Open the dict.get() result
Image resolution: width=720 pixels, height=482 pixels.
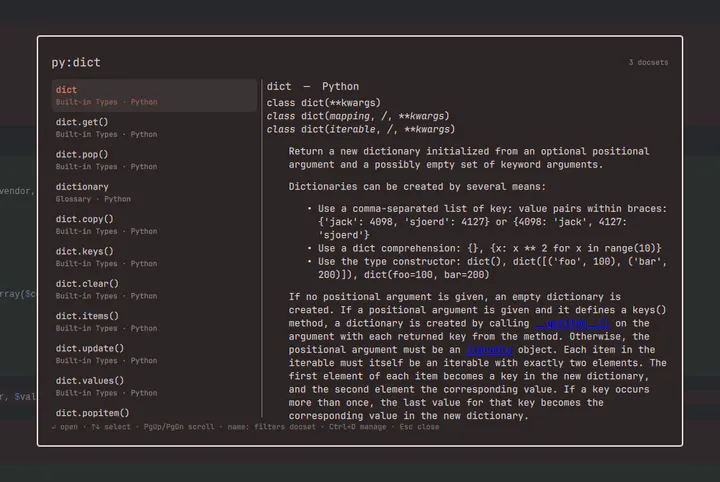154,128
